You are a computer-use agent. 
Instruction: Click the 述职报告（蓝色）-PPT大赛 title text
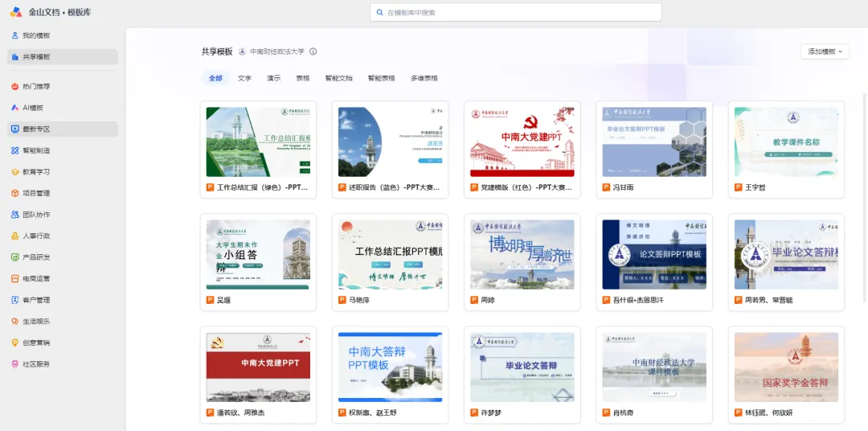click(x=395, y=187)
